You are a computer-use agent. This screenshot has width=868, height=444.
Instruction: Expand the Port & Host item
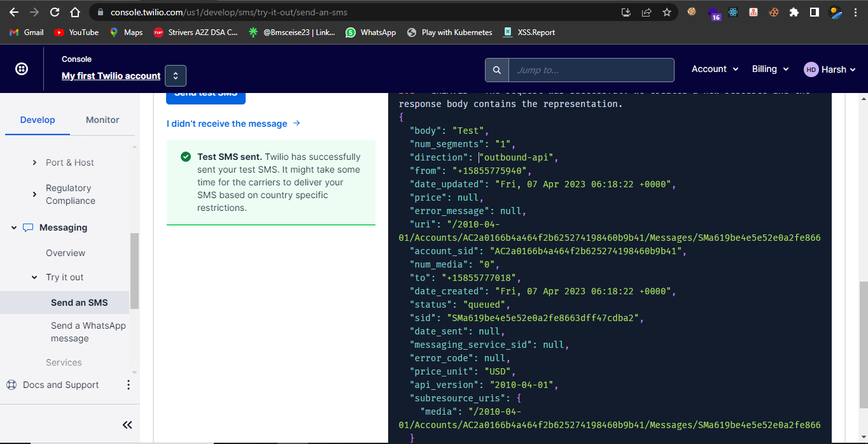click(x=34, y=162)
